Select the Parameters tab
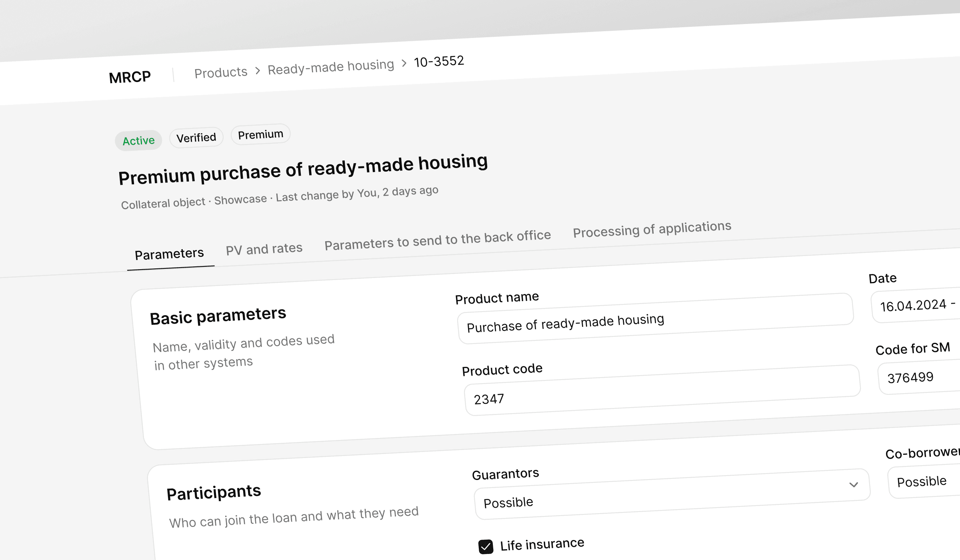This screenshot has width=960, height=560. (x=169, y=254)
